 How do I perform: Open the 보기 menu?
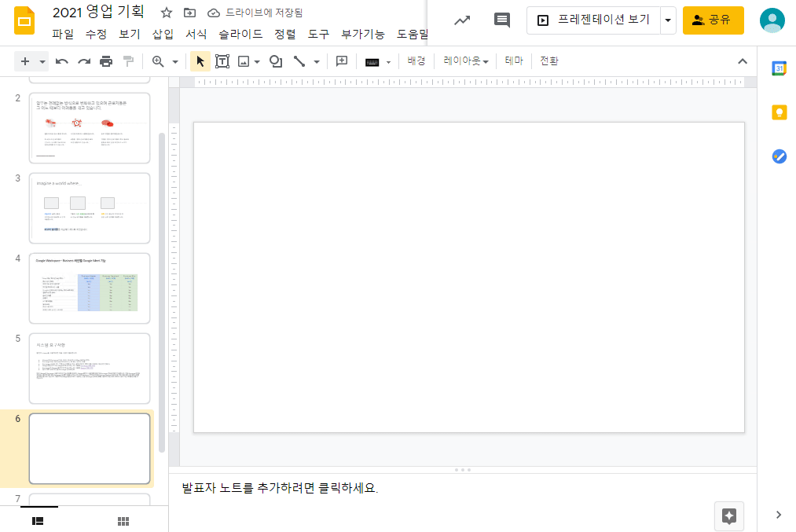click(130, 34)
